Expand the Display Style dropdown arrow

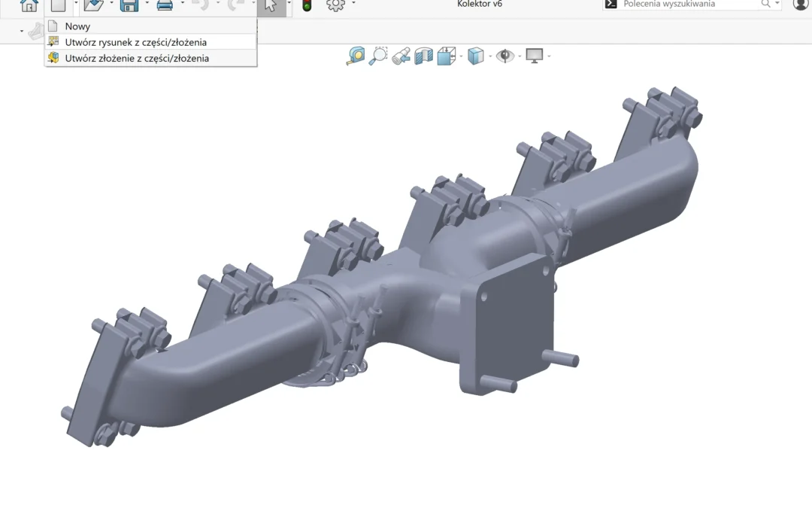(x=490, y=56)
